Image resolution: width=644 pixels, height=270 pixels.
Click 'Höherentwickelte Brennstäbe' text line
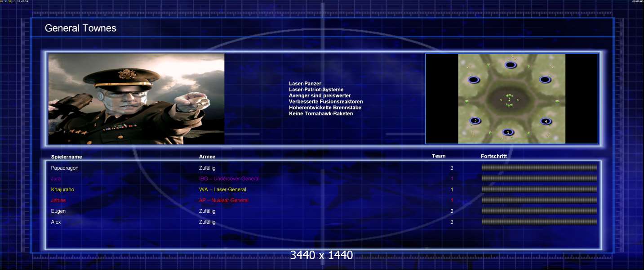[x=325, y=108]
